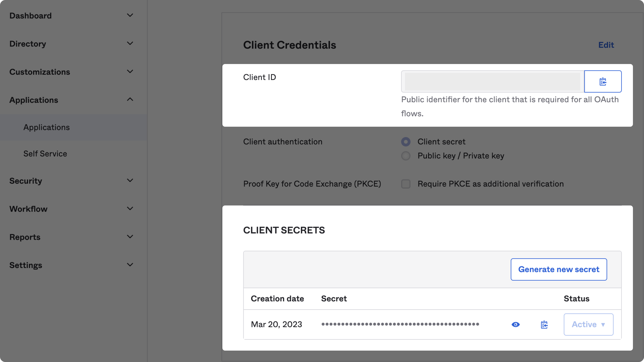Go to Self Service page
Image resolution: width=644 pixels, height=362 pixels.
click(x=45, y=154)
